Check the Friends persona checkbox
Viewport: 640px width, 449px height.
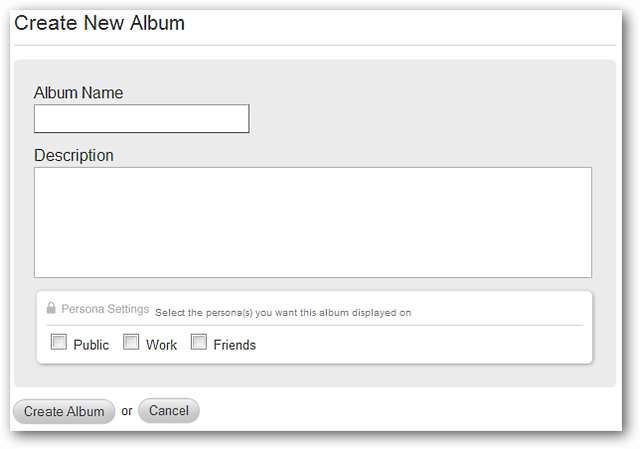[199, 343]
